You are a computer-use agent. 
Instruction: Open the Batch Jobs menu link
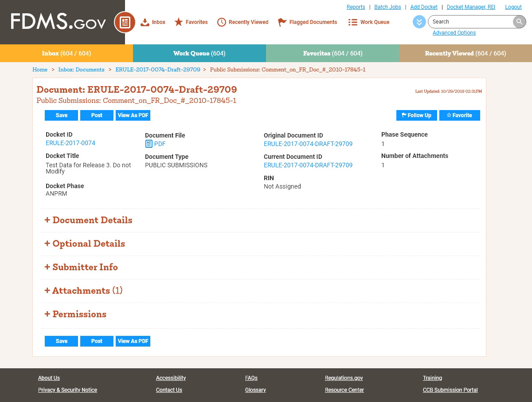[x=387, y=7]
